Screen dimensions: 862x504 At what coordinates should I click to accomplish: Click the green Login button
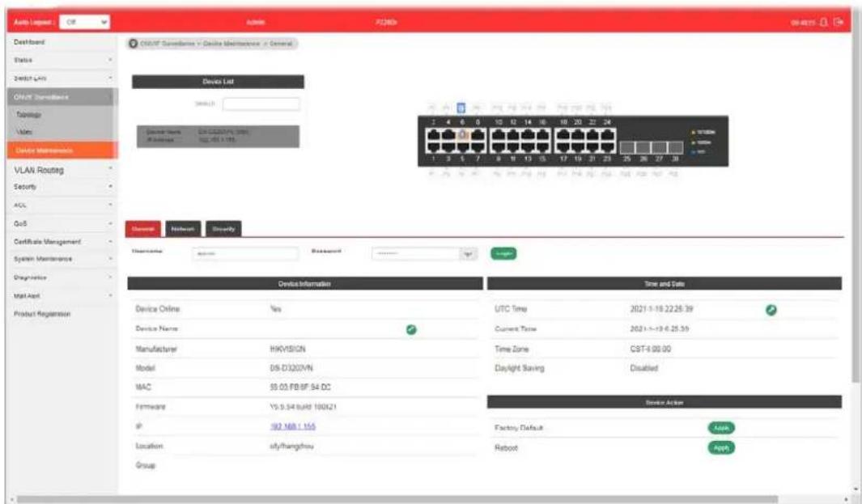[x=503, y=253]
